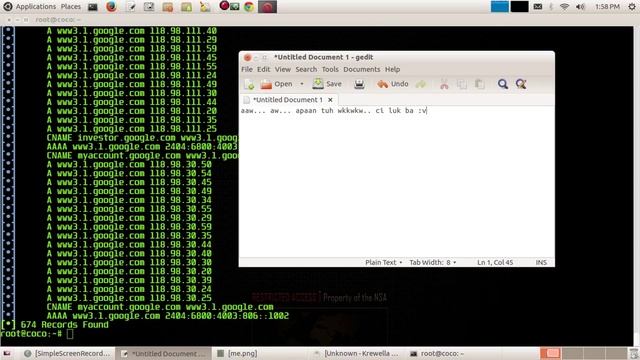Click the Redo arrow icon in gedit
This screenshot has height=360, width=640.
click(x=421, y=84)
